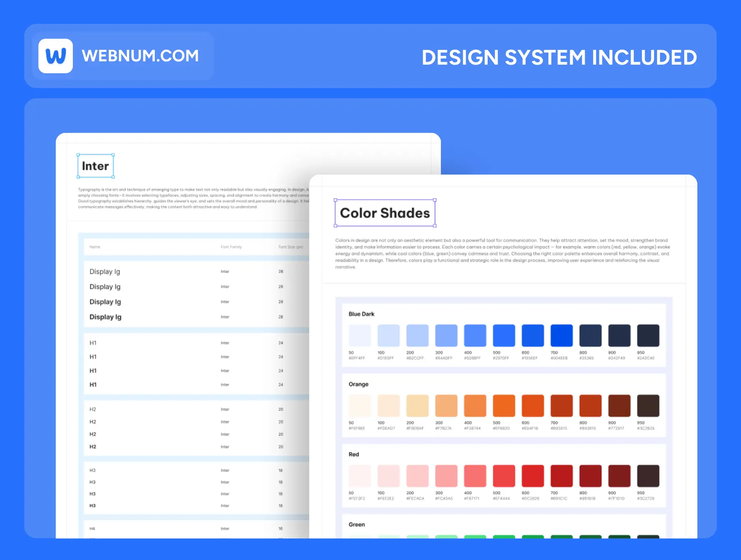Click the Red 950 swatch
Viewport: 741px width, 560px height.
[648, 476]
